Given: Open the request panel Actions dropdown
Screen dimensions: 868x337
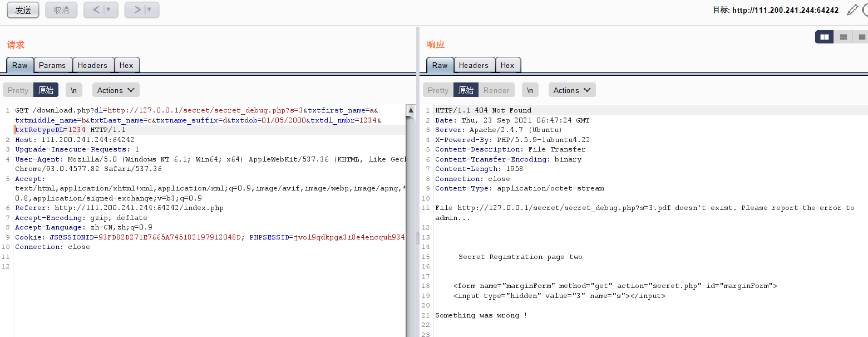Looking at the screenshot, I should tap(116, 90).
